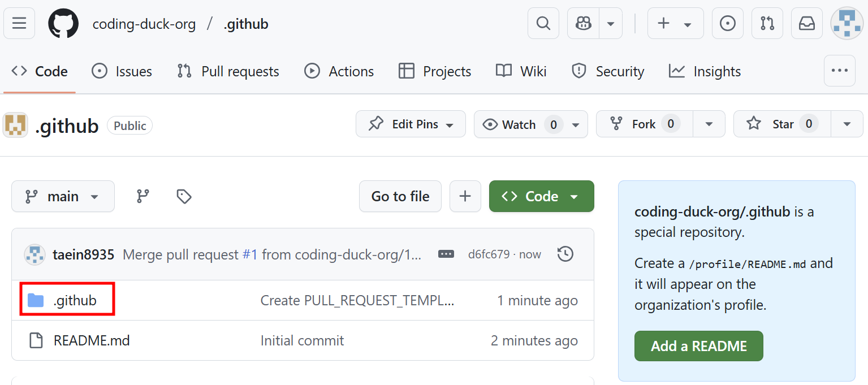Open the Edit Pins dropdown
868x385 pixels.
(411, 124)
